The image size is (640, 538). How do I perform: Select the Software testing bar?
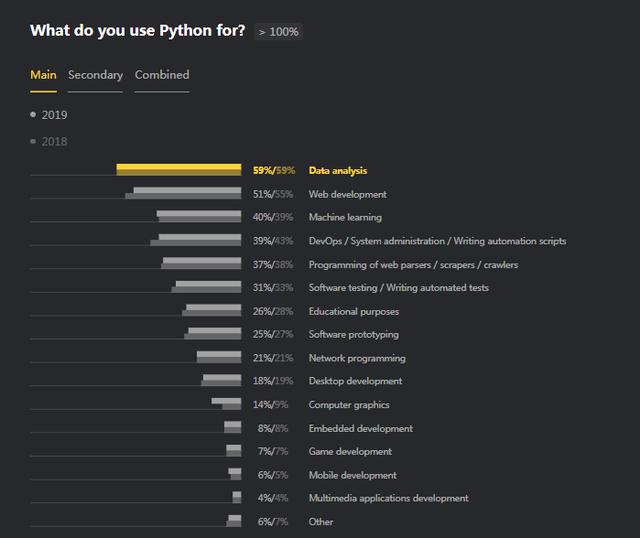tap(206, 287)
